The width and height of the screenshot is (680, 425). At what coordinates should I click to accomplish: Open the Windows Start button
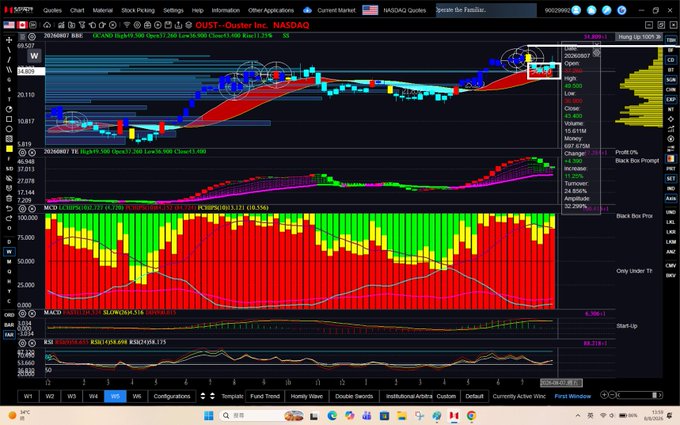(x=209, y=415)
